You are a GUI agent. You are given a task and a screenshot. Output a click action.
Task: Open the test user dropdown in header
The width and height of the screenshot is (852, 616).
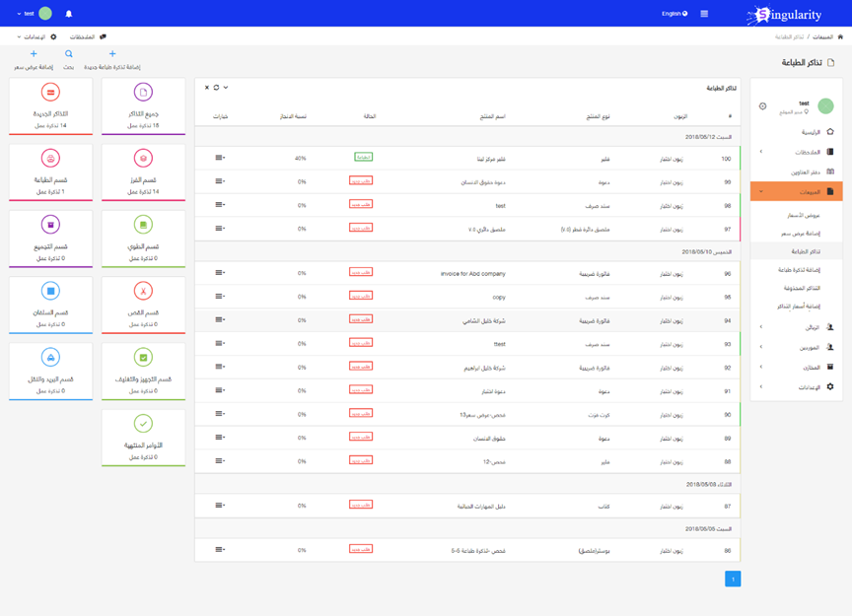35,14
